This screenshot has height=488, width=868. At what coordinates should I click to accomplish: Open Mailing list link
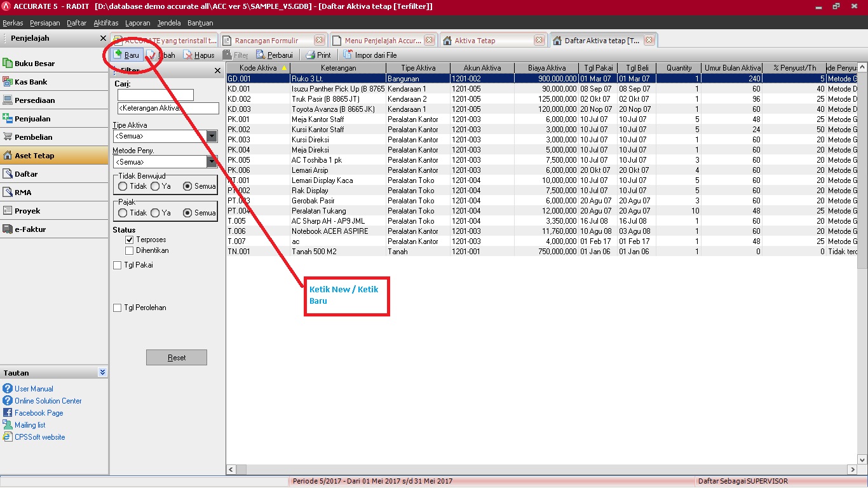pos(30,425)
